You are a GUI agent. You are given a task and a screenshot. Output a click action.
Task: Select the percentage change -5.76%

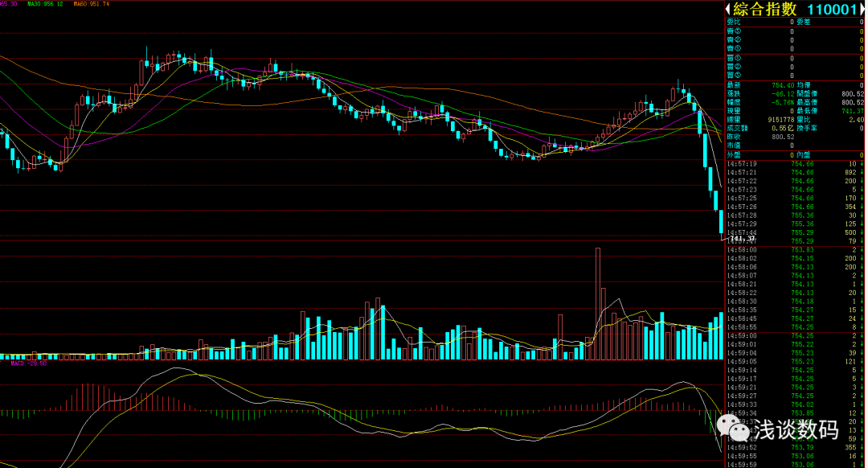point(783,102)
